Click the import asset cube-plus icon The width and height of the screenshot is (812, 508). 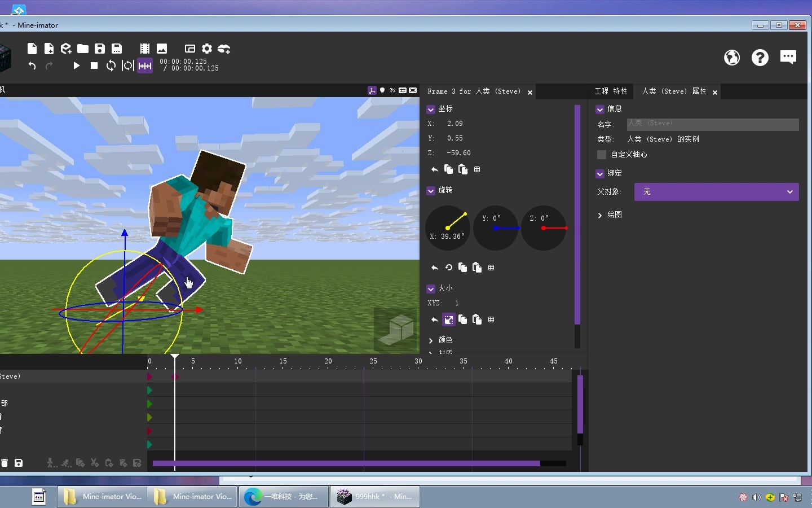tap(66, 49)
